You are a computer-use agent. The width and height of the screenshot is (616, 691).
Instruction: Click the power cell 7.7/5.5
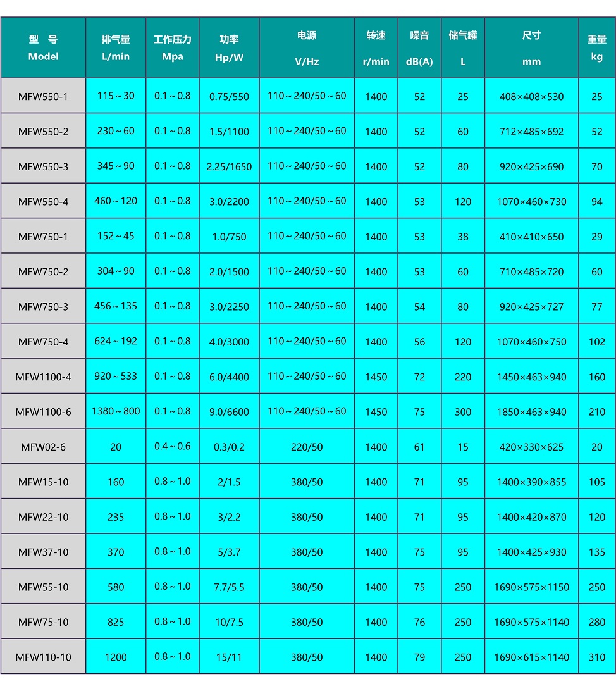(229, 587)
